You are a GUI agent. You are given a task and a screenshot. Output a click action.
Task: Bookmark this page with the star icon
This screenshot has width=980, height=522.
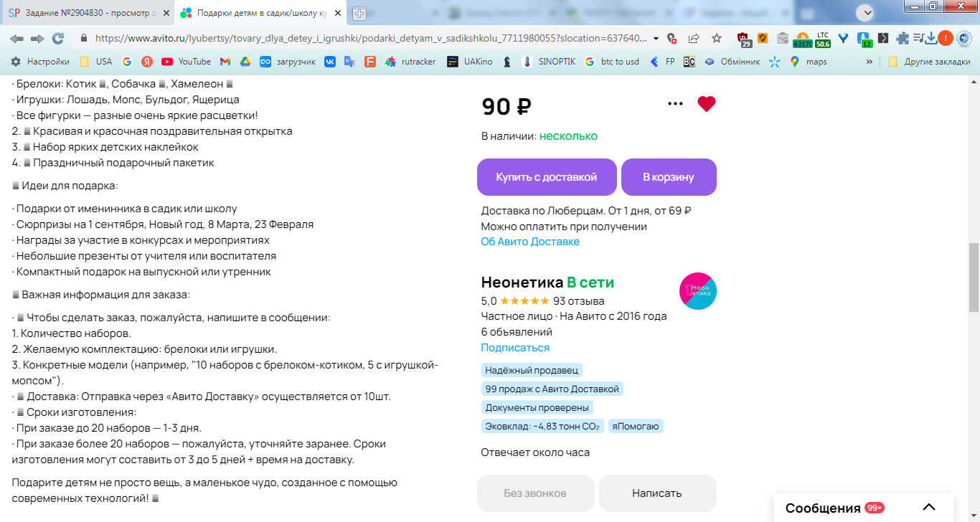pos(717,39)
